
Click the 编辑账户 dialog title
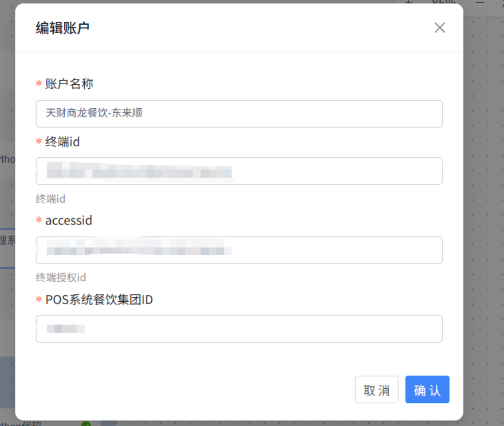[62, 28]
